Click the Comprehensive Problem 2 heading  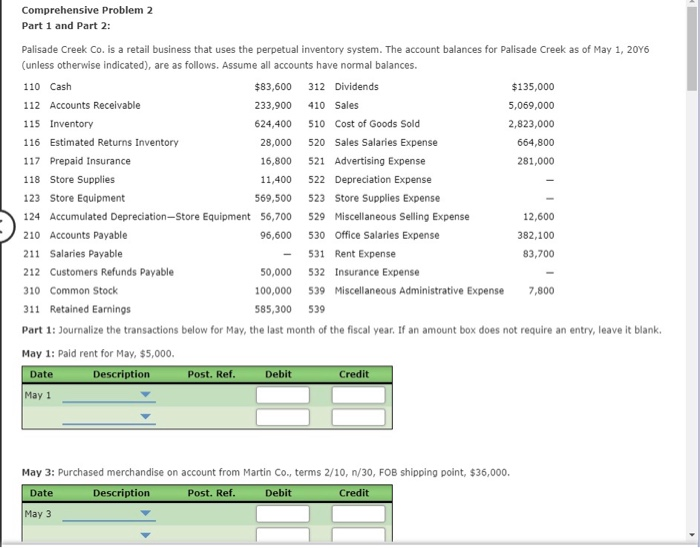pyautogui.click(x=87, y=10)
